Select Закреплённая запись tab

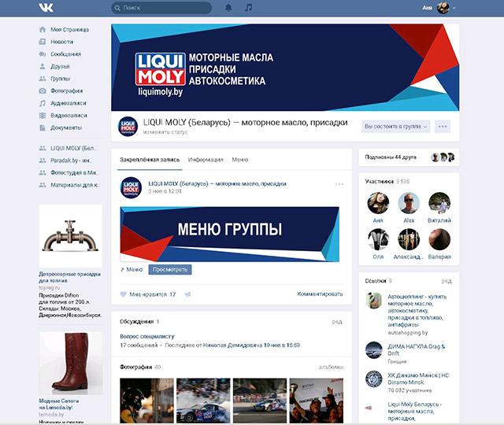pos(150,160)
